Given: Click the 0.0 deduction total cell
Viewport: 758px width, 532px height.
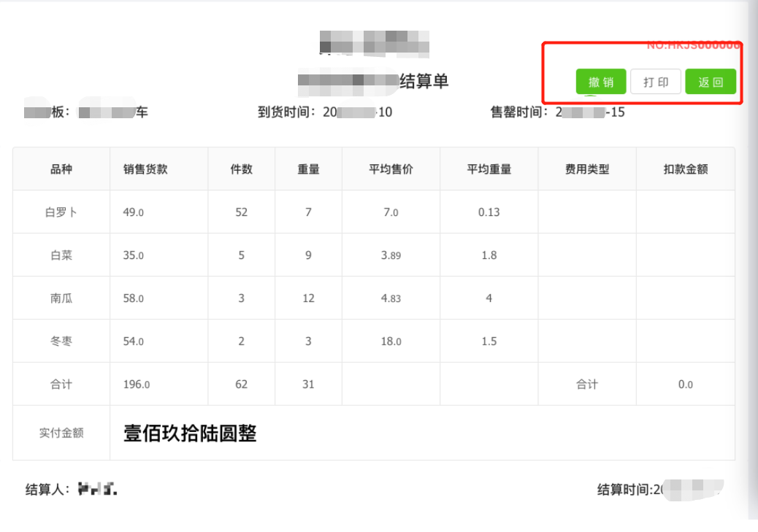Looking at the screenshot, I should [686, 384].
